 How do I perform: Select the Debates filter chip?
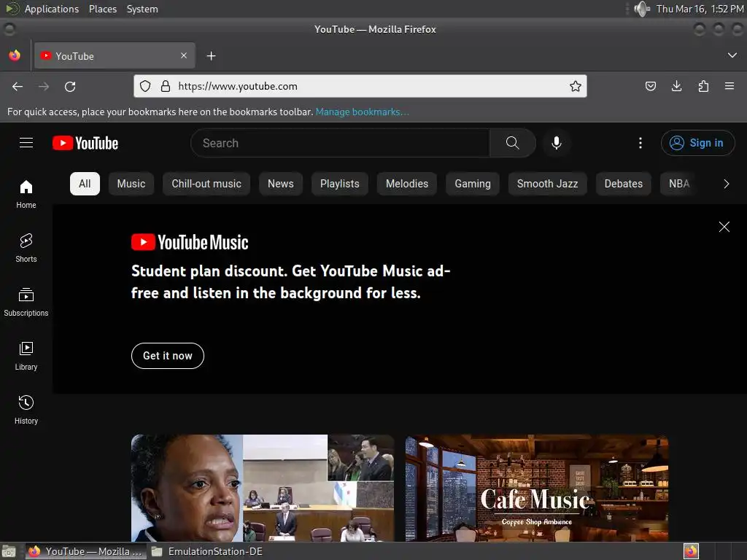[x=623, y=184]
